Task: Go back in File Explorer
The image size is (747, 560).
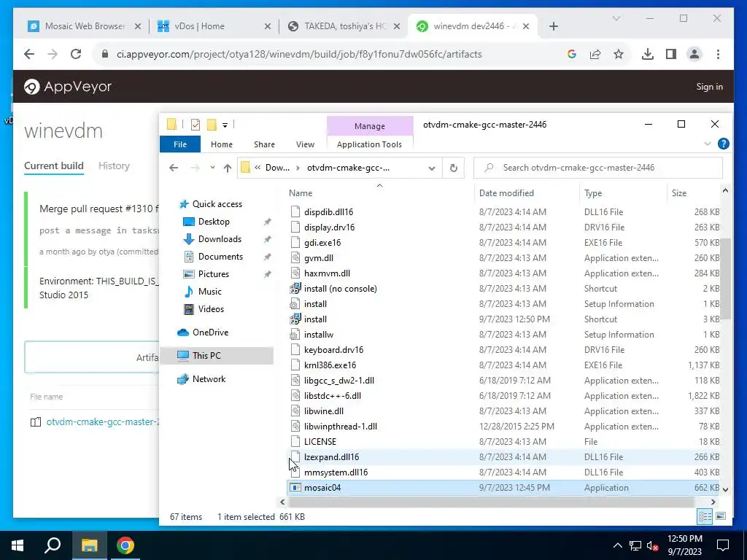Action: (x=174, y=168)
